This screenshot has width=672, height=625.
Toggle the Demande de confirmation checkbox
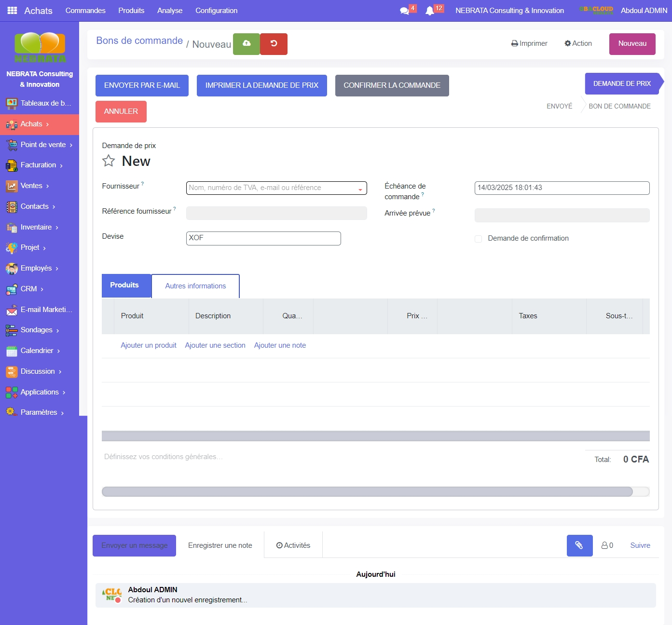coord(478,239)
